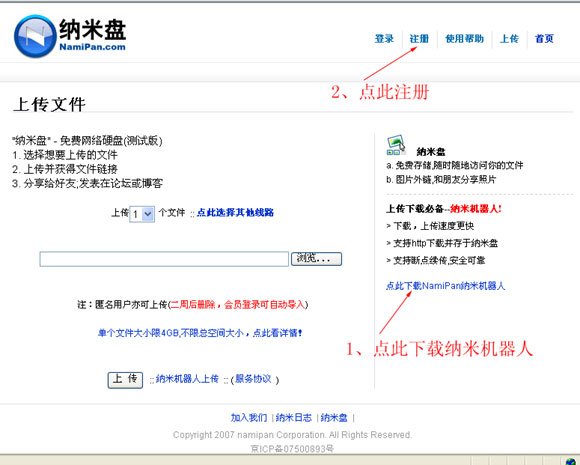Viewport: 580px width, 465px height.
Task: Click the 浏览... browse button
Action: click(316, 259)
